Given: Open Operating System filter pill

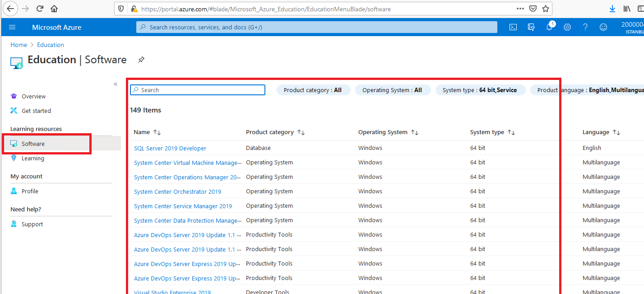Looking at the screenshot, I should pyautogui.click(x=393, y=90).
